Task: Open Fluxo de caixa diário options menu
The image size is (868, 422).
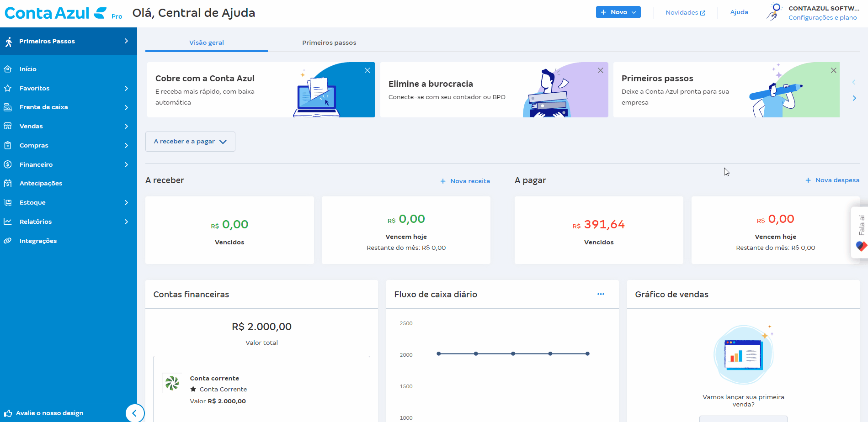Action: point(601,294)
